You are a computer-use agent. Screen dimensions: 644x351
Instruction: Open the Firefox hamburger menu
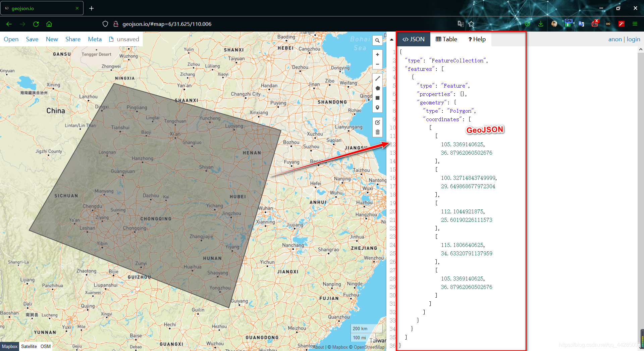pyautogui.click(x=635, y=24)
